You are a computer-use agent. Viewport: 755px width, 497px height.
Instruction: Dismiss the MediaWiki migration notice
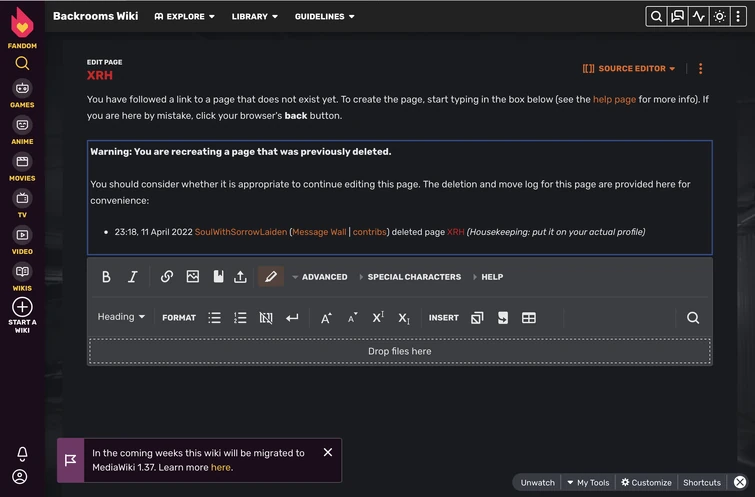click(x=328, y=452)
